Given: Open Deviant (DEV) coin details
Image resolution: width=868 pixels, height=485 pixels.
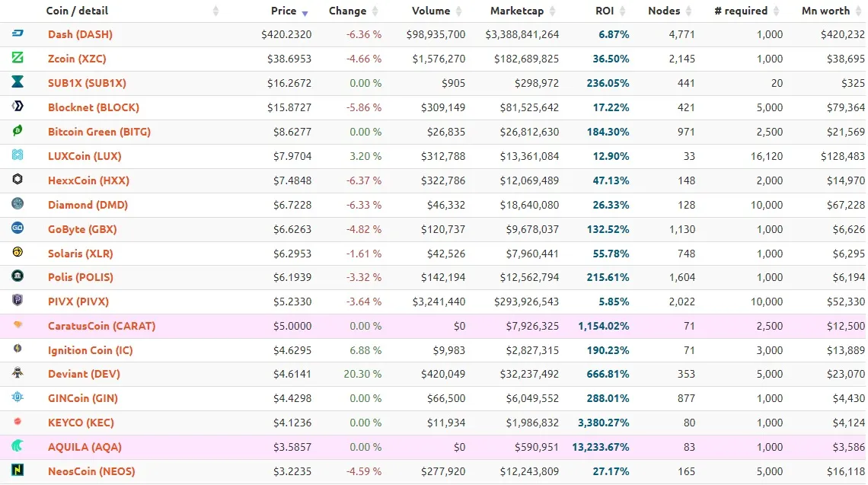Looking at the screenshot, I should [x=85, y=375].
